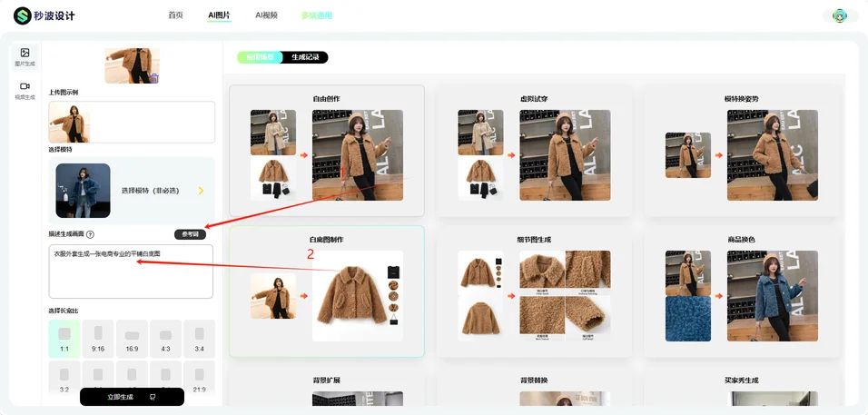Click into the 描述生成画面 text box
868x415 pixels.
131,272
